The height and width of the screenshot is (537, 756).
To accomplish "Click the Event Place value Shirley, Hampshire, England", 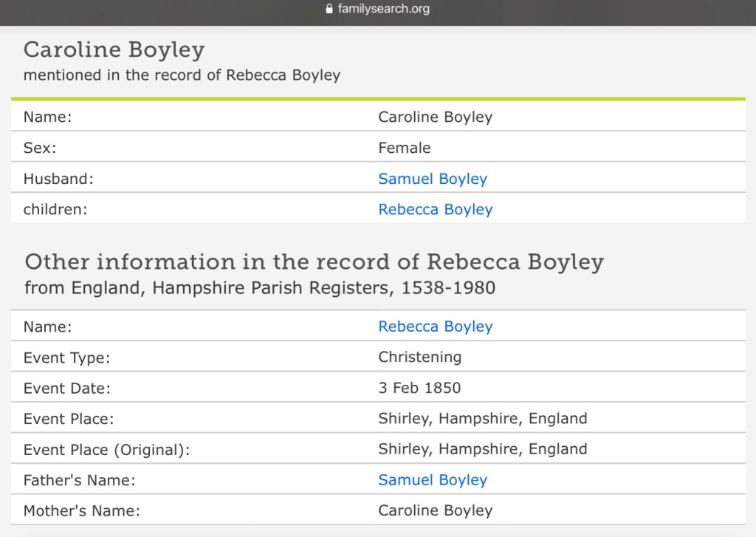I will 482,419.
